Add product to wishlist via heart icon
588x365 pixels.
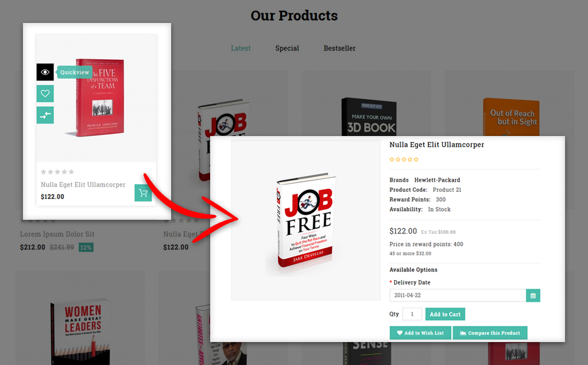(45, 94)
